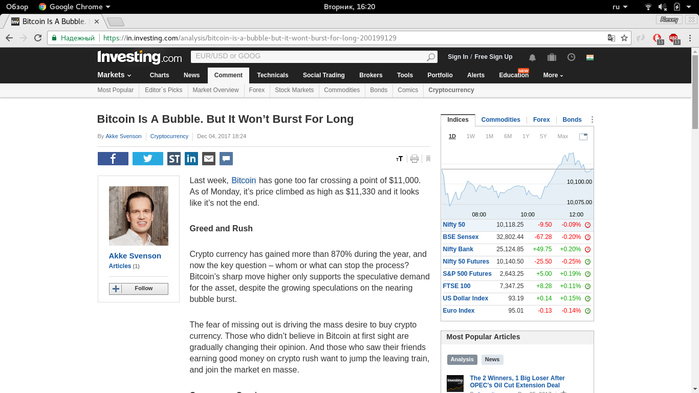Select the 1Y chart range
This screenshot has height=393, width=699.
point(526,136)
